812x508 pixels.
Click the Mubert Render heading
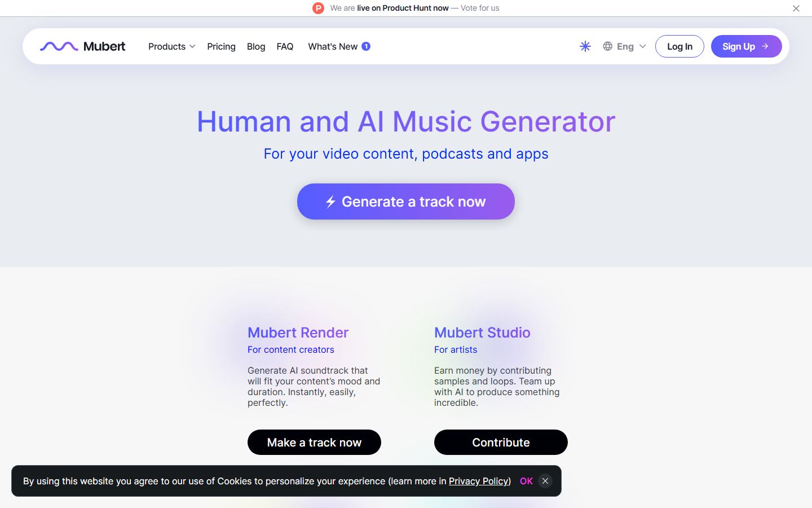(298, 332)
